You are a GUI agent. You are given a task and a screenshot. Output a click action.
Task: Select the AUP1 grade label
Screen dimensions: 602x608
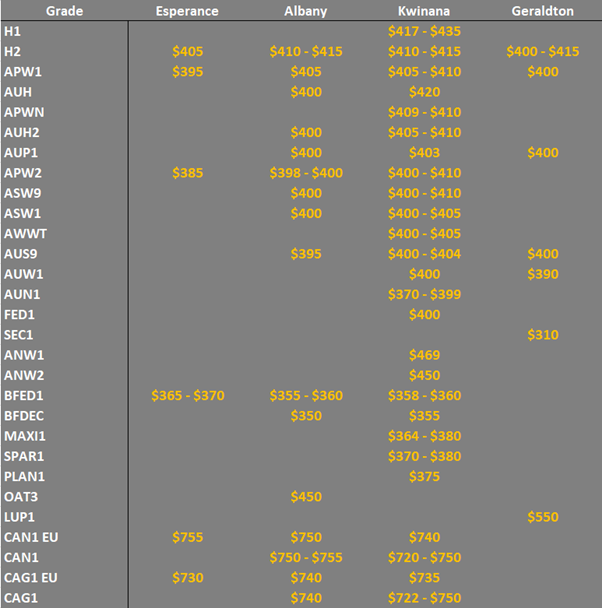coord(21,152)
